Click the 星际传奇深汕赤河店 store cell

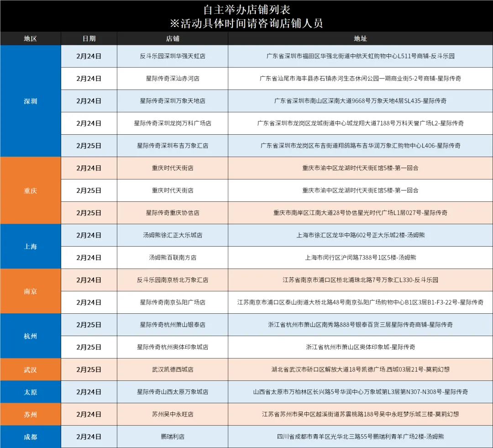pyautogui.click(x=173, y=79)
